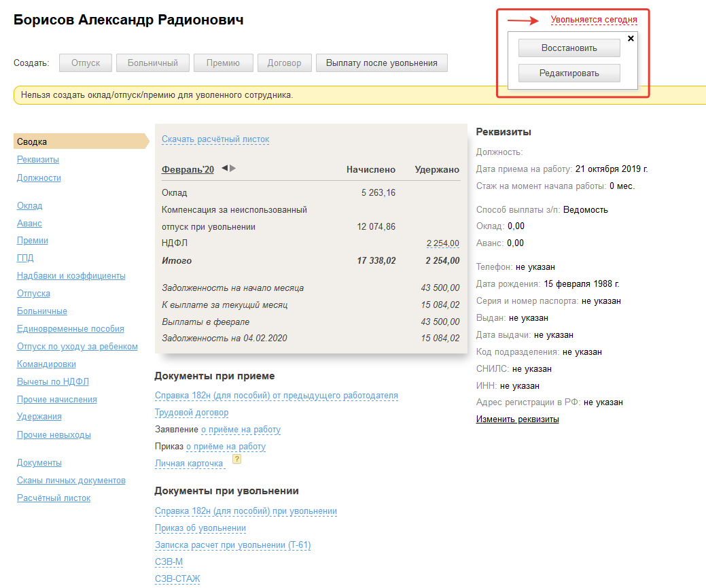Click the disabled Отпуск create button
The width and height of the screenshot is (706, 588).
click(85, 63)
